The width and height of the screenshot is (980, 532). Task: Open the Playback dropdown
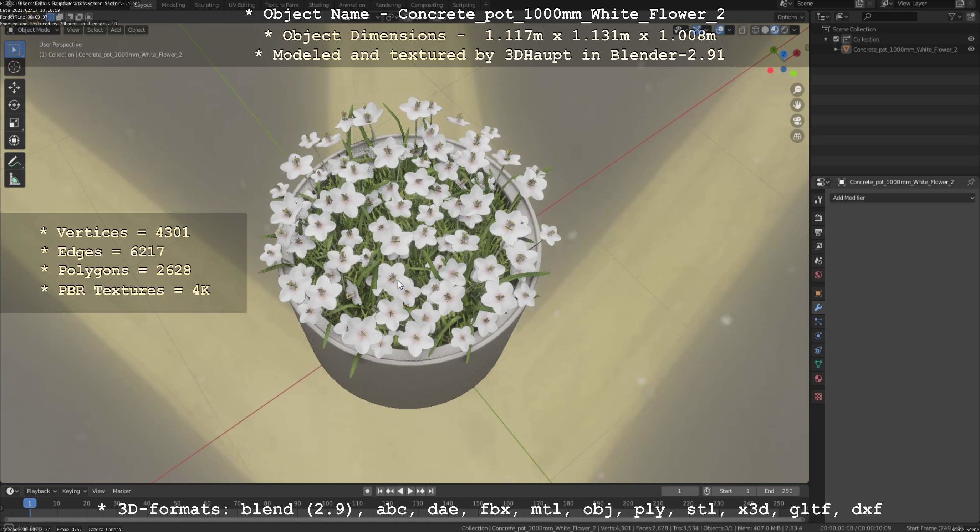pos(41,491)
